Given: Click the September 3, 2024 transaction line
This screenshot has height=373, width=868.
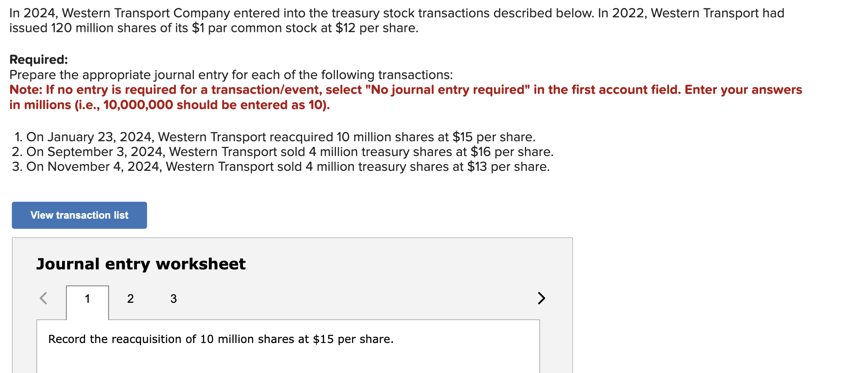Looking at the screenshot, I should pyautogui.click(x=282, y=152).
